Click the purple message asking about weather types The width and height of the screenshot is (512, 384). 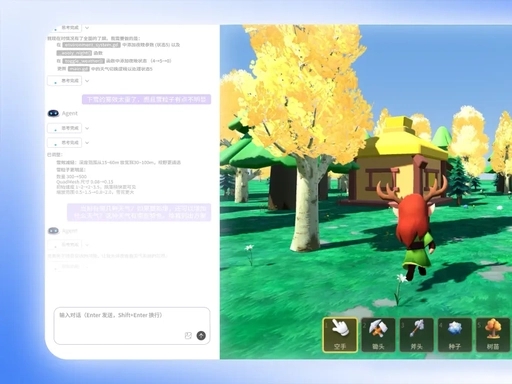click(x=139, y=212)
